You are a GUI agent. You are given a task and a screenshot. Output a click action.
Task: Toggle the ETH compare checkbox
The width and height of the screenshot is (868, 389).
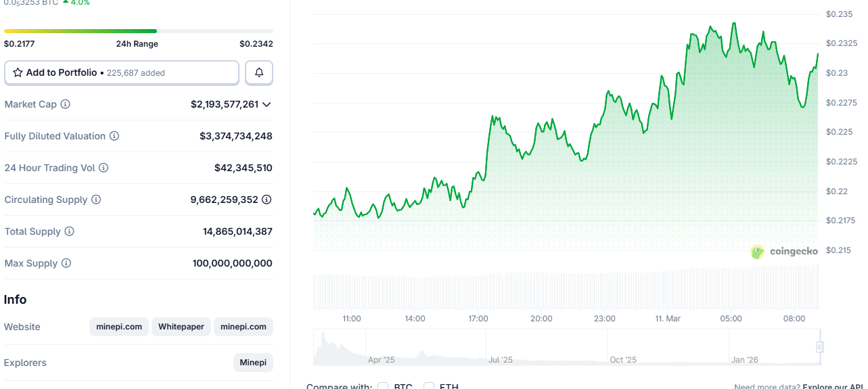429,386
